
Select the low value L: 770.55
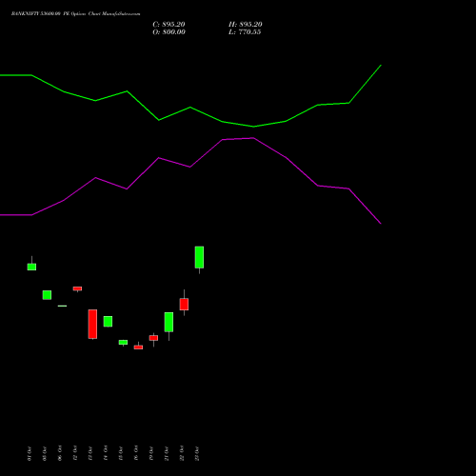coord(245,32)
